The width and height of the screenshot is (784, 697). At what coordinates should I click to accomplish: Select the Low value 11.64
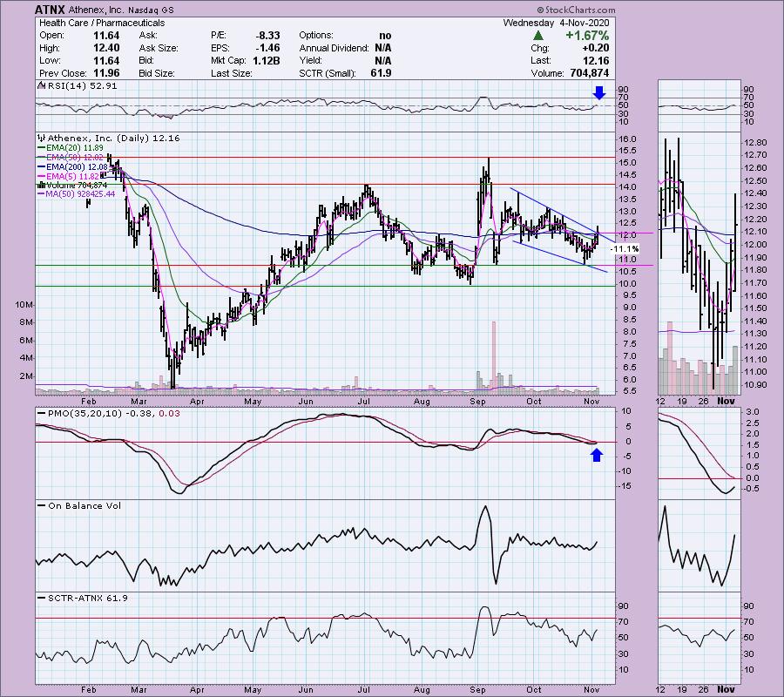point(106,60)
